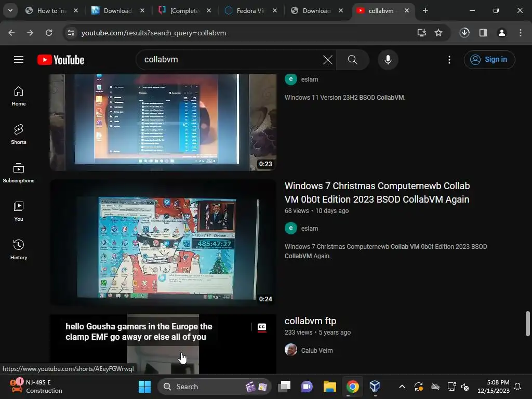Run search with magnifier button

[x=353, y=60]
